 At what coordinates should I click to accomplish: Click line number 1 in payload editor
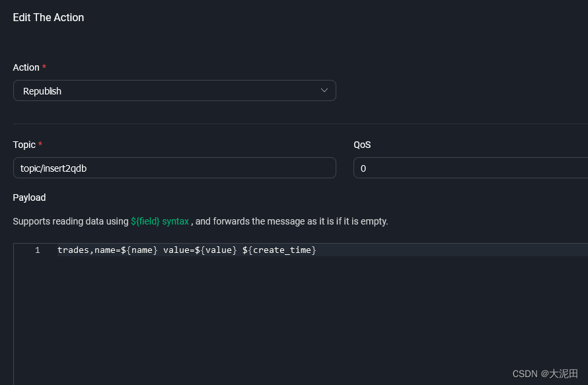(x=38, y=250)
